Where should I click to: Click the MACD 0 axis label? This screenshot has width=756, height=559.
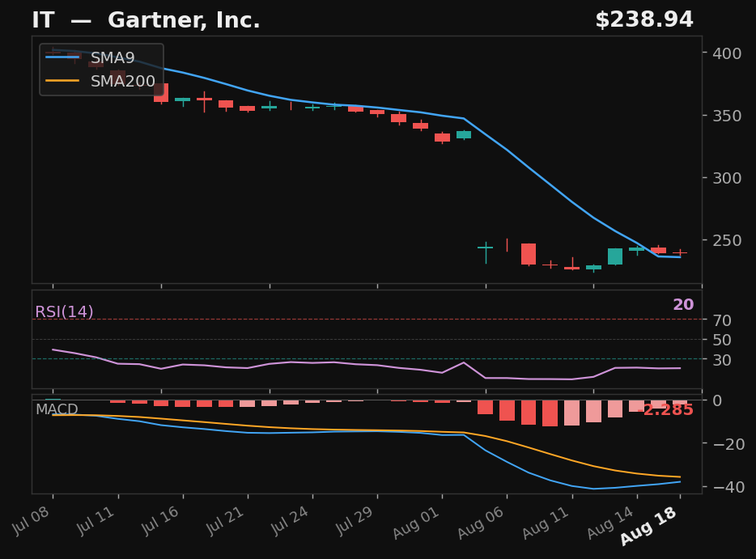tap(717, 400)
